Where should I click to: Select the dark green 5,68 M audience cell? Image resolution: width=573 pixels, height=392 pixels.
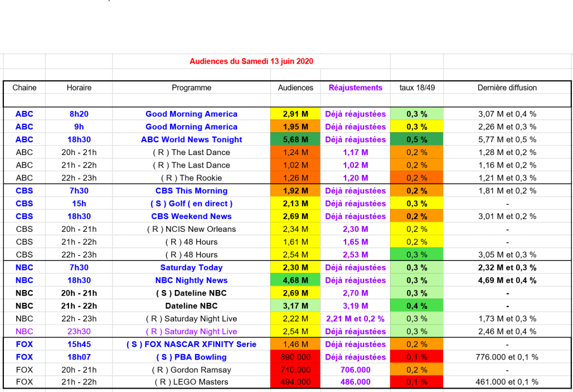coord(296,139)
